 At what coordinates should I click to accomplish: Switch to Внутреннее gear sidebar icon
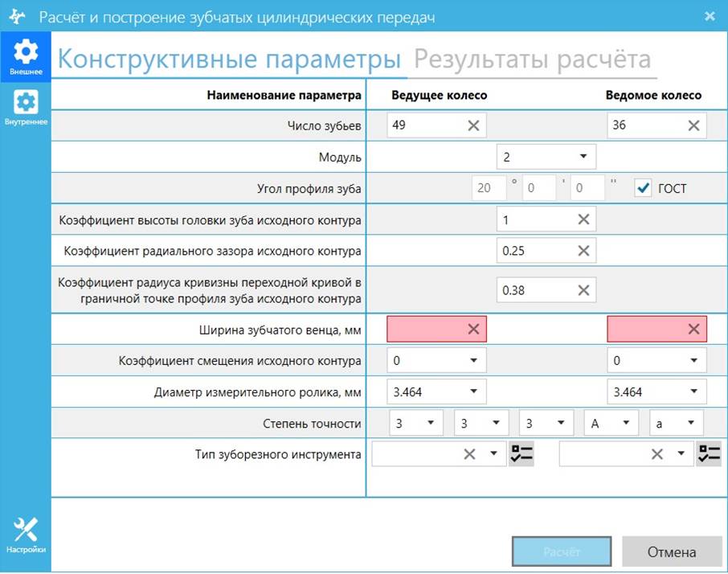pos(26,107)
